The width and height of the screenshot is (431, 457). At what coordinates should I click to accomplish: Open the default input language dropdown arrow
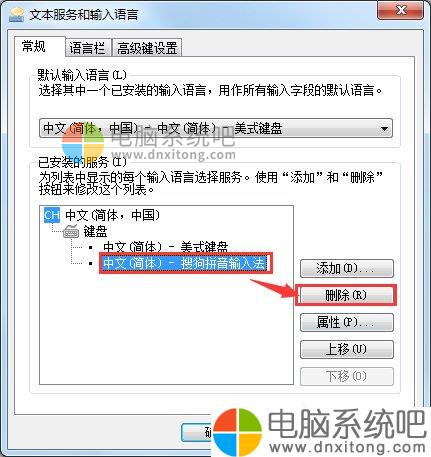click(384, 128)
